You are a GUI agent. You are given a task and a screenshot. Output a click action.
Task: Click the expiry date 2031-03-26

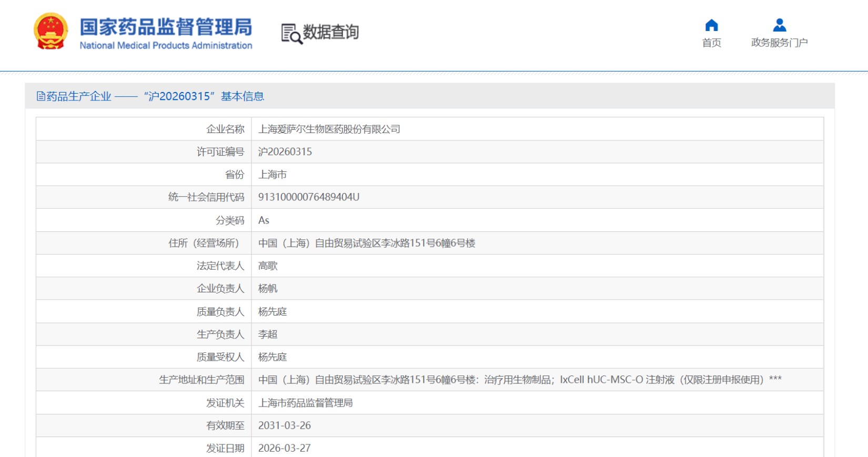[x=285, y=425]
